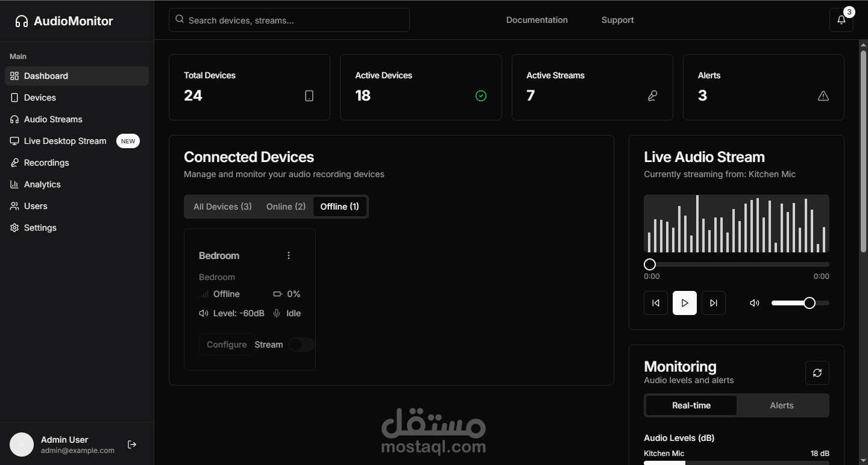Go to Devices in the sidebar
868x465 pixels.
click(77, 98)
